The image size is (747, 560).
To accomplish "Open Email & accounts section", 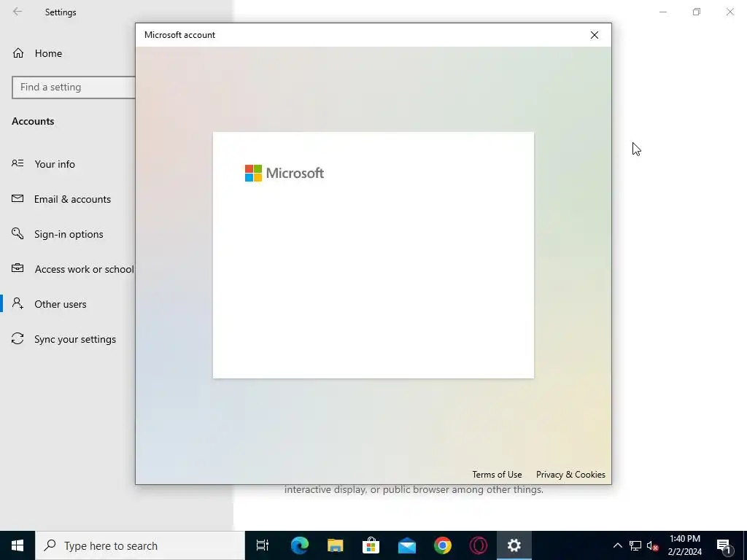I will click(72, 199).
